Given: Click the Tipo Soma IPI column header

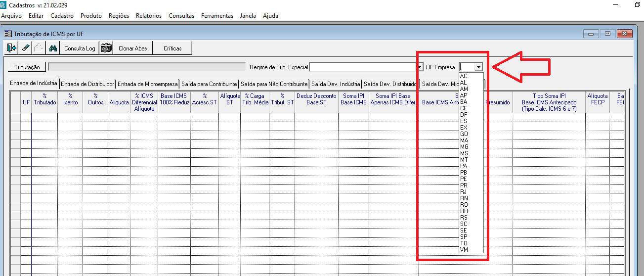Looking at the screenshot, I should point(549,102).
